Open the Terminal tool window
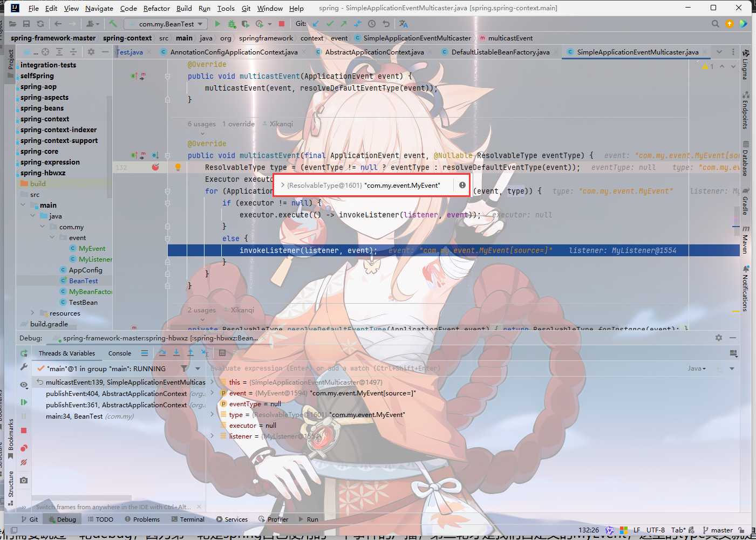 (x=188, y=520)
